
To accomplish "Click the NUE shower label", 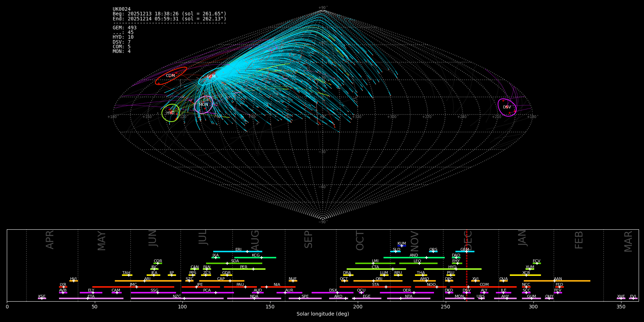I will pos(293,279).
